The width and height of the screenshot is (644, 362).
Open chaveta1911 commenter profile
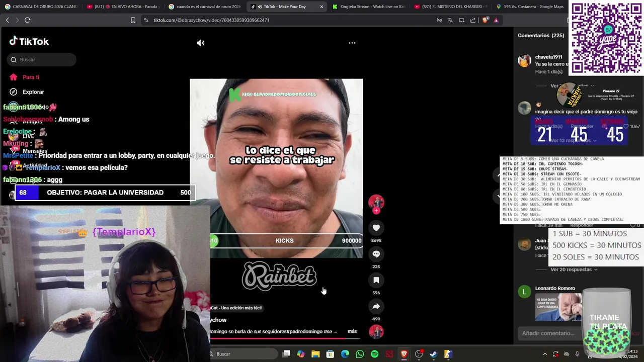tap(548, 57)
